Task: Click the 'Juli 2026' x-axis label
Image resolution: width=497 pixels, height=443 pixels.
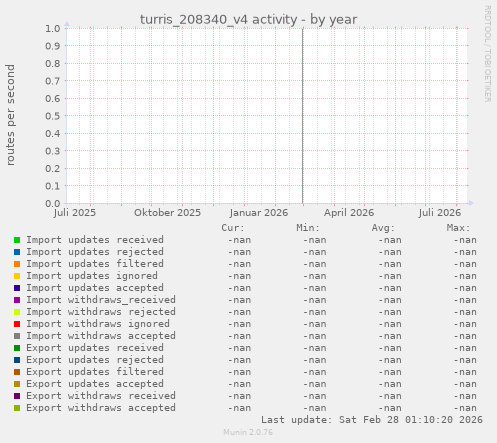Action: pos(440,213)
